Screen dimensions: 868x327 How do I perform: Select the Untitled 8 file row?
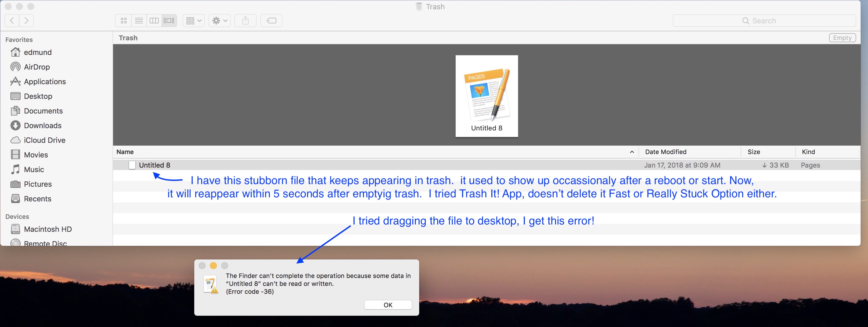487,165
